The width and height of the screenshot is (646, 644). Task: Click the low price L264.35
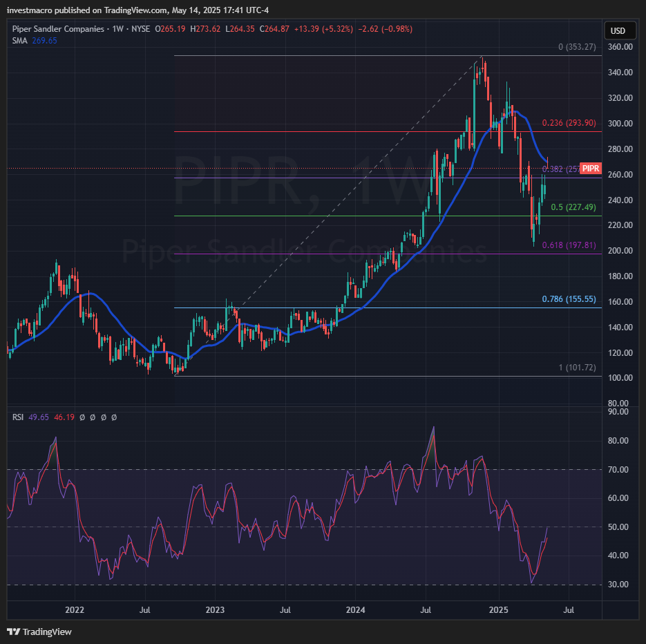pos(240,29)
